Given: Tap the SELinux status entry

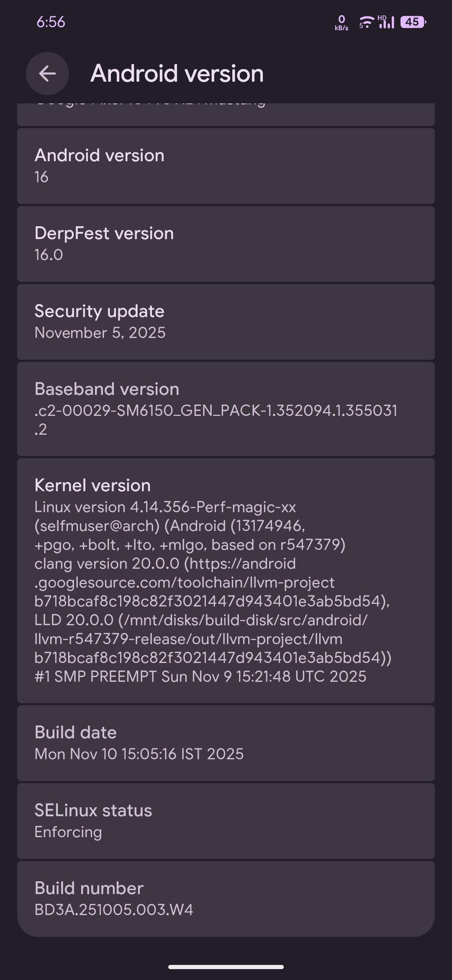Looking at the screenshot, I should coord(226,821).
